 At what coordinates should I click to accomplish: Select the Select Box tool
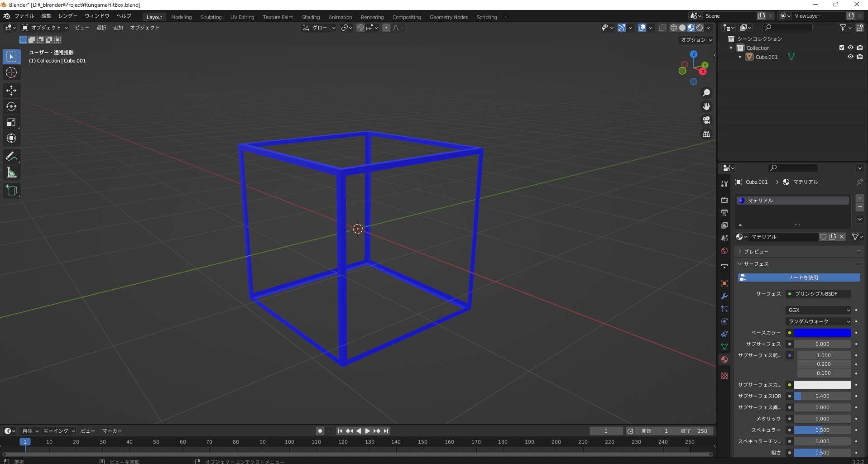tap(11, 57)
